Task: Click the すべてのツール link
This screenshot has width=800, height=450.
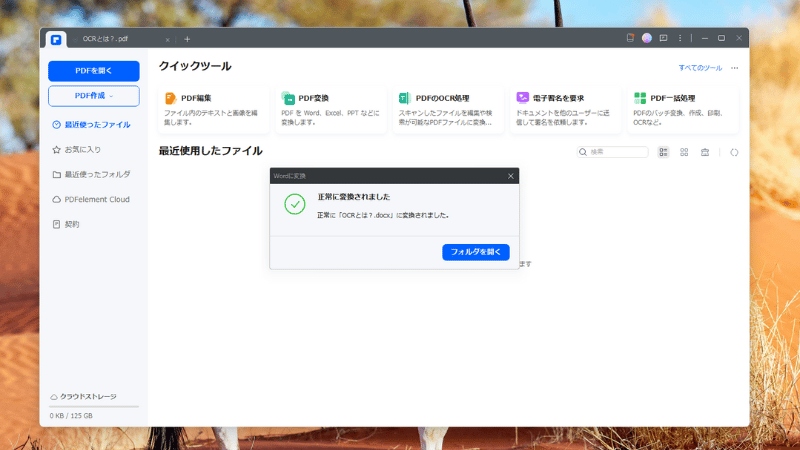Action: [x=699, y=68]
